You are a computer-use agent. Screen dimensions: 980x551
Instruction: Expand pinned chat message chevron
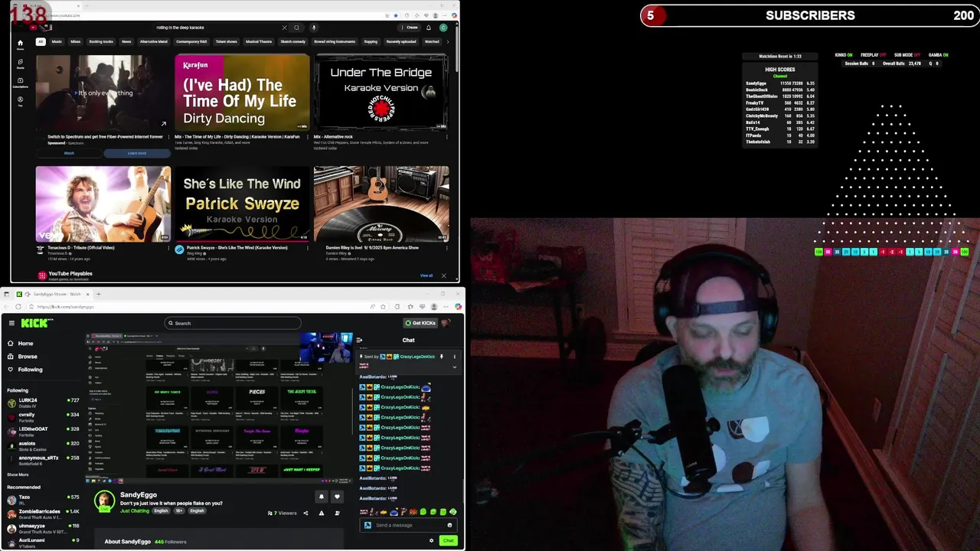coord(454,367)
